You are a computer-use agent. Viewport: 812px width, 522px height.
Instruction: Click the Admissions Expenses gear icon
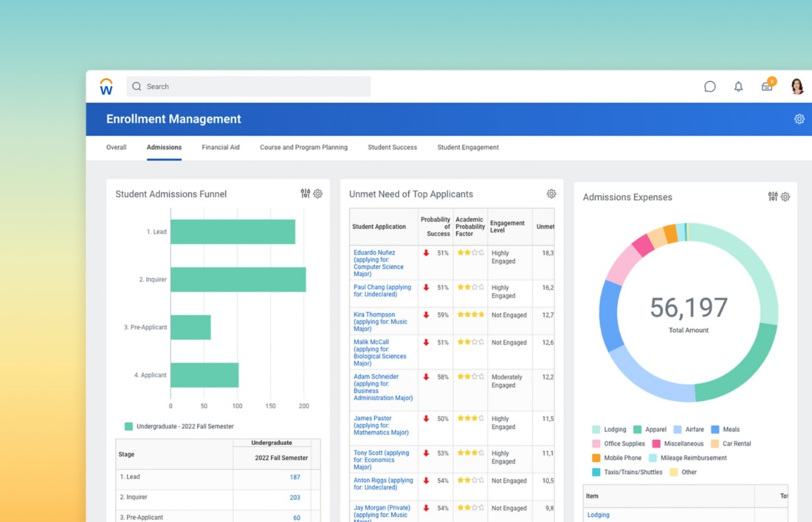tap(785, 197)
